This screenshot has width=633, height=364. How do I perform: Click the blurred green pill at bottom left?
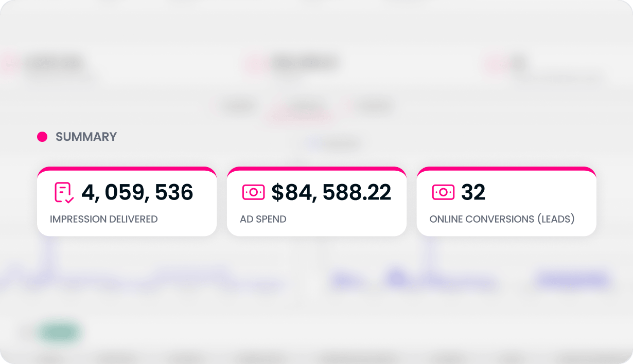[x=59, y=333]
